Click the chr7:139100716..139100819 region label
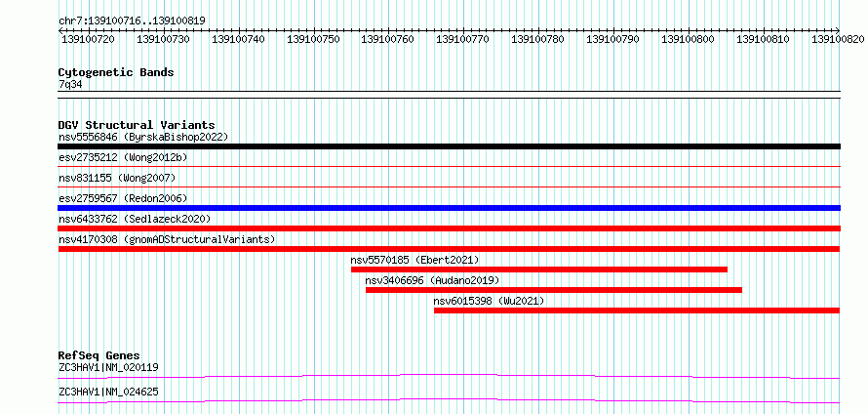 coord(132,21)
